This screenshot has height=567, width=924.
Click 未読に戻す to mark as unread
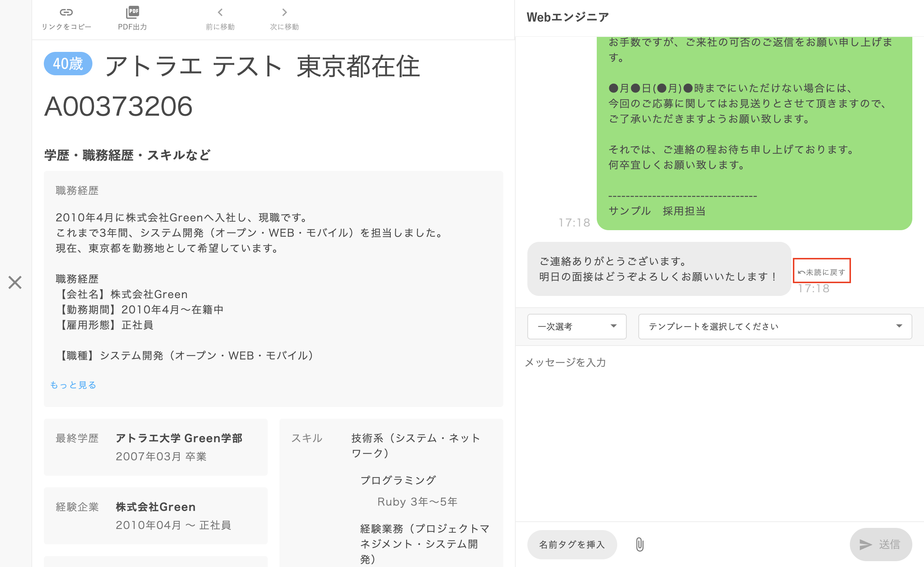point(821,272)
